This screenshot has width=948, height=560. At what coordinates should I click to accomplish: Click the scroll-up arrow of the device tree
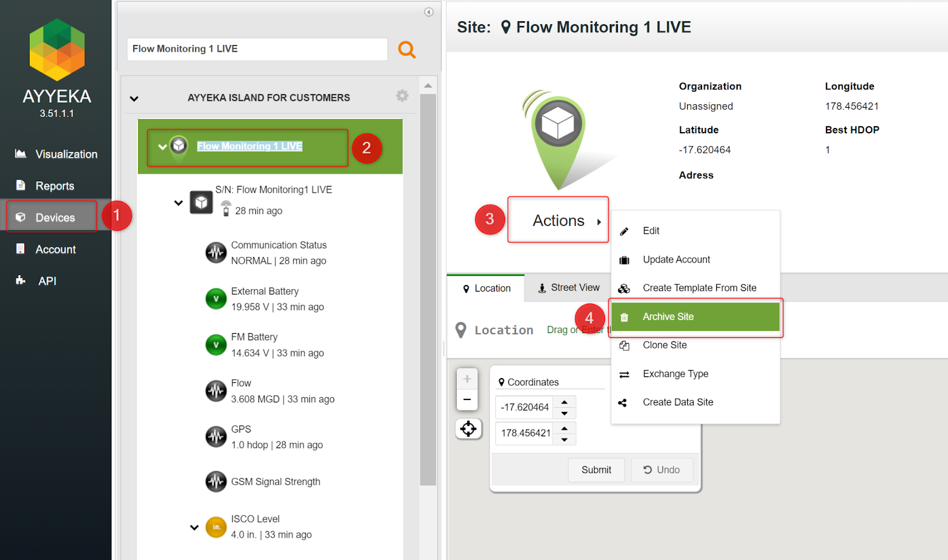point(428,85)
